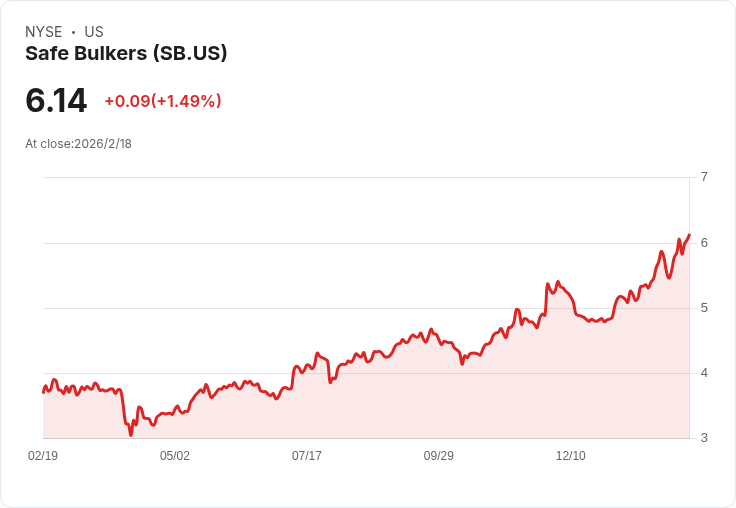Select the 05/02 date on the axis
This screenshot has width=736, height=508.
[x=175, y=456]
